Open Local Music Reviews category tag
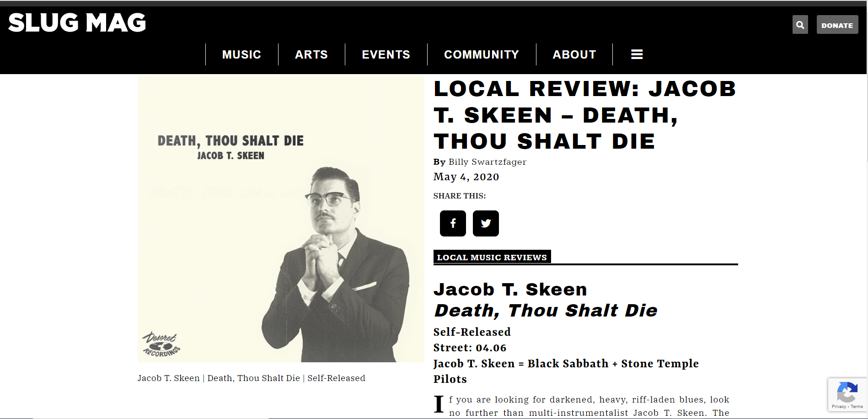Viewport: 868px width, 419px height. [x=492, y=257]
